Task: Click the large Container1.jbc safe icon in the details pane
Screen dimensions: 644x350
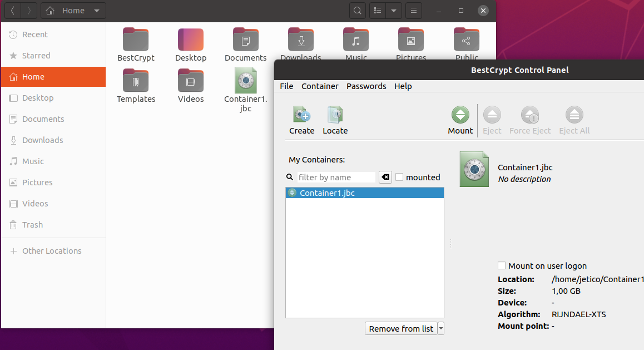Action: tap(474, 169)
